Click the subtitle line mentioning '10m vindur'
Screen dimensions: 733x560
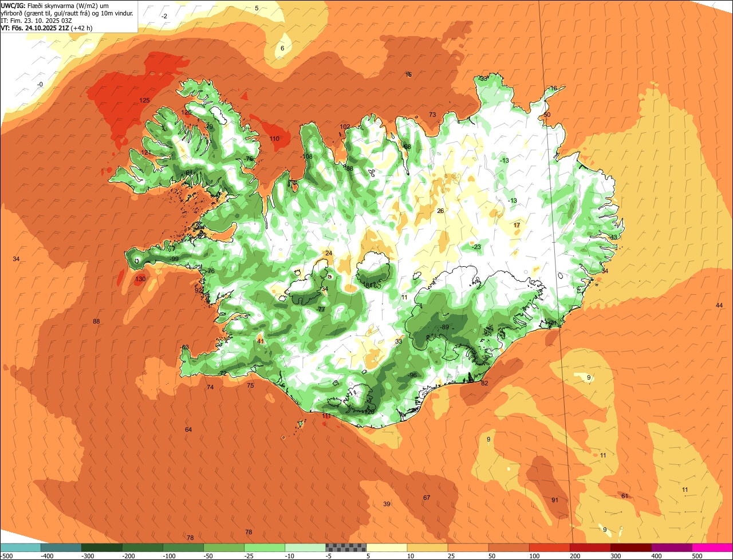pyautogui.click(x=67, y=13)
